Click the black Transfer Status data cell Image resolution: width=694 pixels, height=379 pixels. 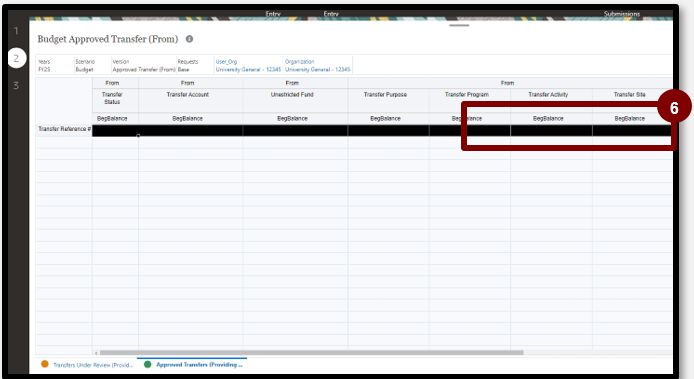(x=116, y=131)
